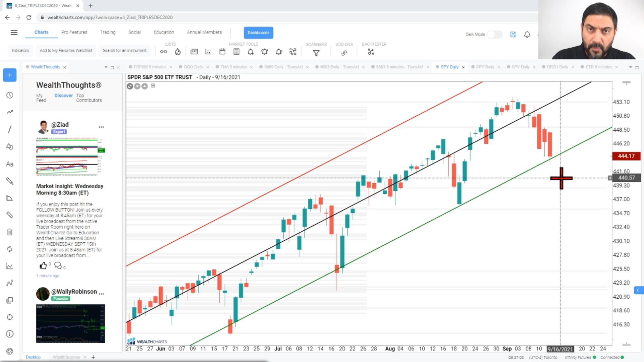
Task: Click the chart up-arrow circle button
Action: (145, 86)
